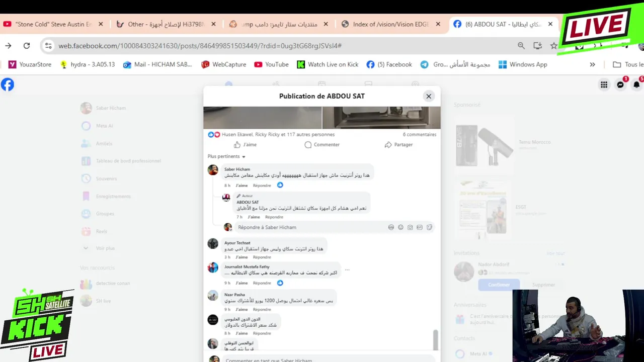Click the Partager share arrow button

[398, 145]
